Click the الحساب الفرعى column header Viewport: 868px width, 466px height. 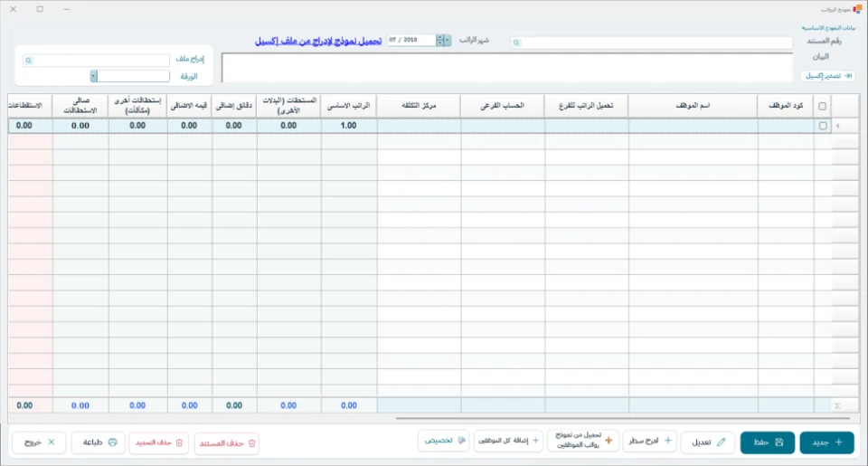pyautogui.click(x=502, y=105)
